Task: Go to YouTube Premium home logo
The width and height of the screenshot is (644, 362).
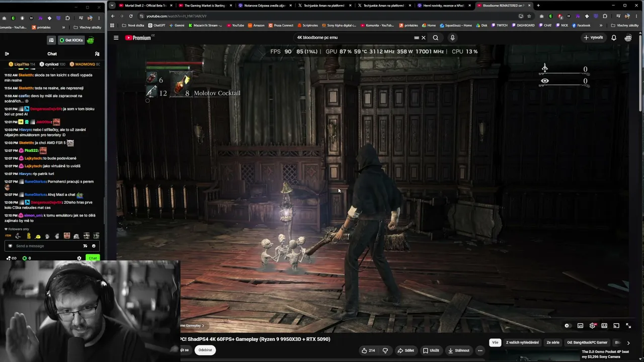Action: (138, 38)
